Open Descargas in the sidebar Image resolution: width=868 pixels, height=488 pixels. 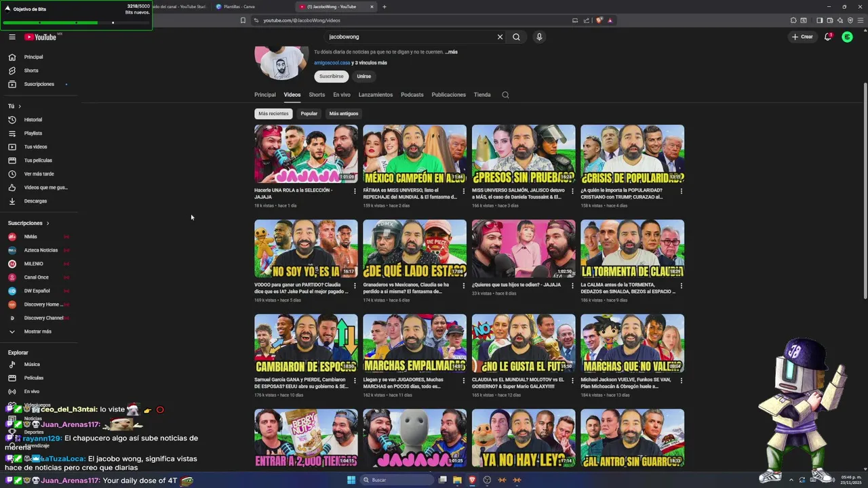pyautogui.click(x=41, y=201)
